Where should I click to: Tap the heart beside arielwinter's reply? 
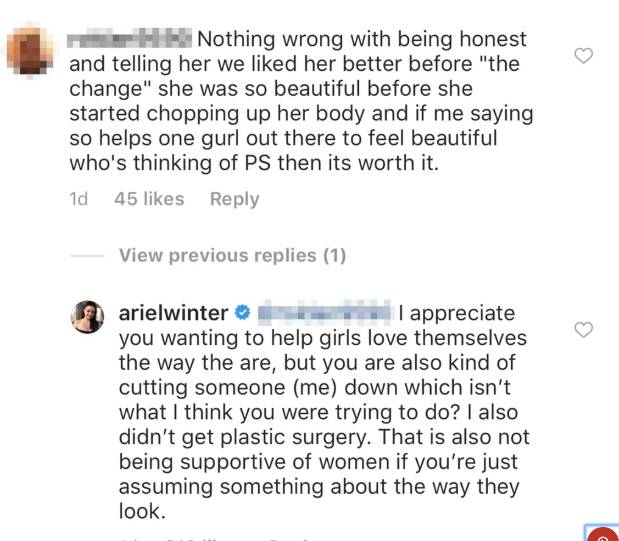pyautogui.click(x=584, y=329)
